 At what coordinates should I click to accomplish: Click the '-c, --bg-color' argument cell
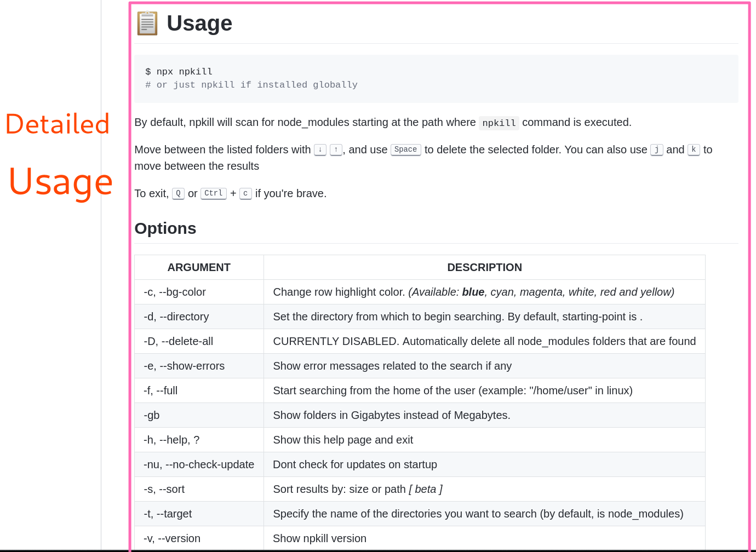coord(199,292)
